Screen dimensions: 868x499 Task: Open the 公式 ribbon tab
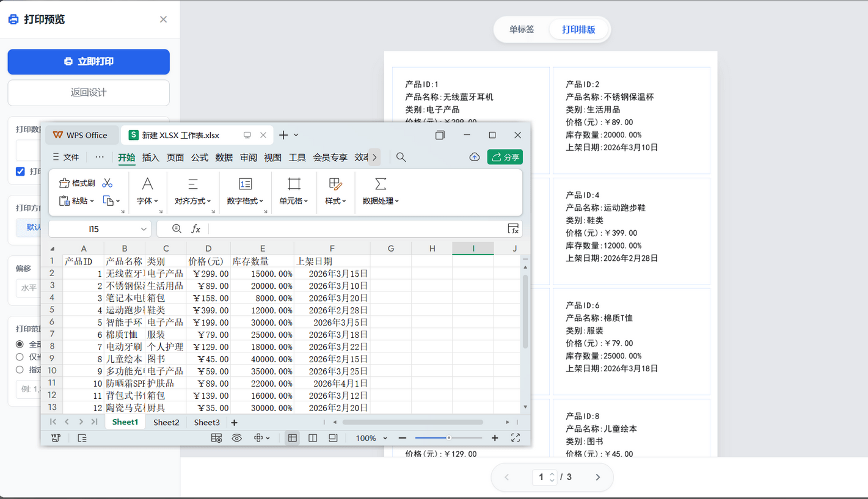click(200, 158)
